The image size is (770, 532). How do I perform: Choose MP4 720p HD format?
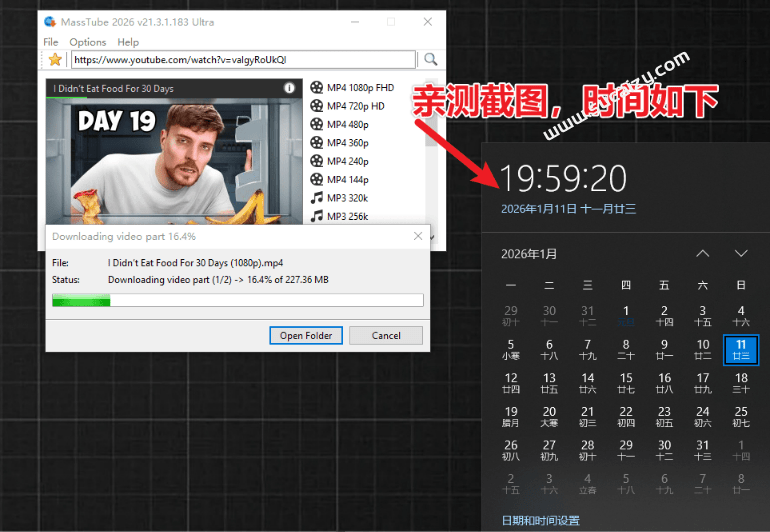pyautogui.click(x=354, y=106)
